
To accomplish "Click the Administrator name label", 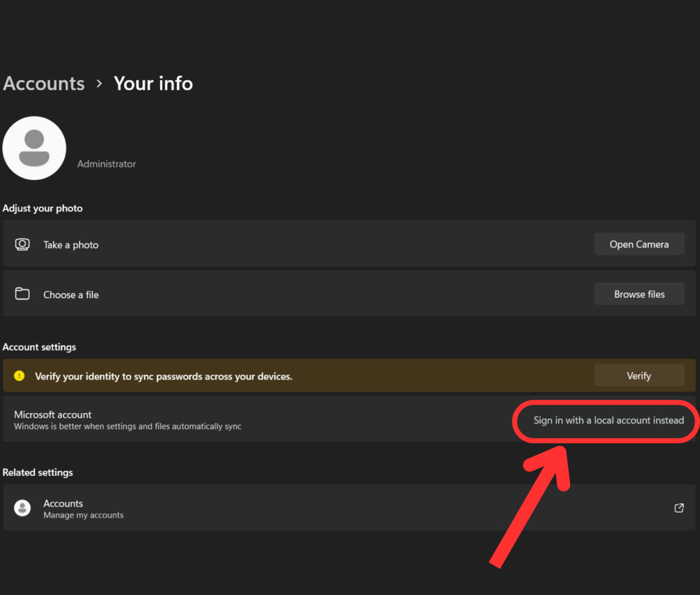I will click(x=106, y=164).
